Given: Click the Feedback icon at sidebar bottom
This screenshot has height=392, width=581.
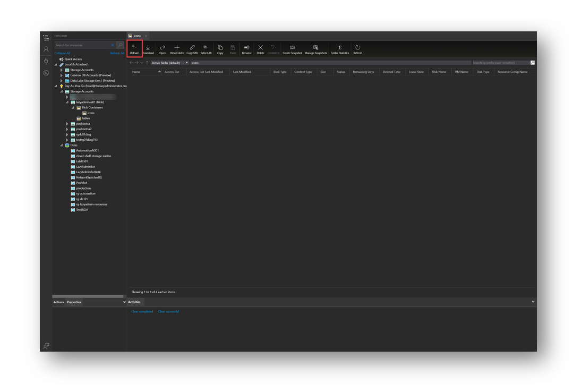Looking at the screenshot, I should 46,346.
